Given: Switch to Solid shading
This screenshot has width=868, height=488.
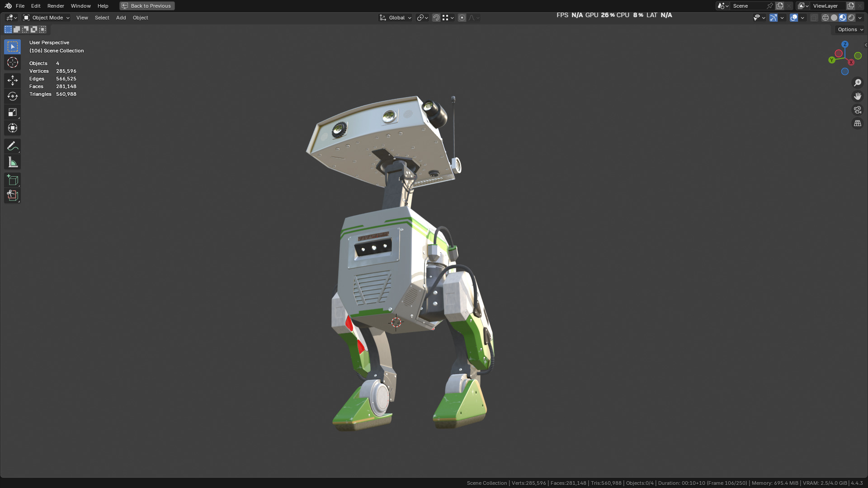Looking at the screenshot, I should [x=834, y=18].
